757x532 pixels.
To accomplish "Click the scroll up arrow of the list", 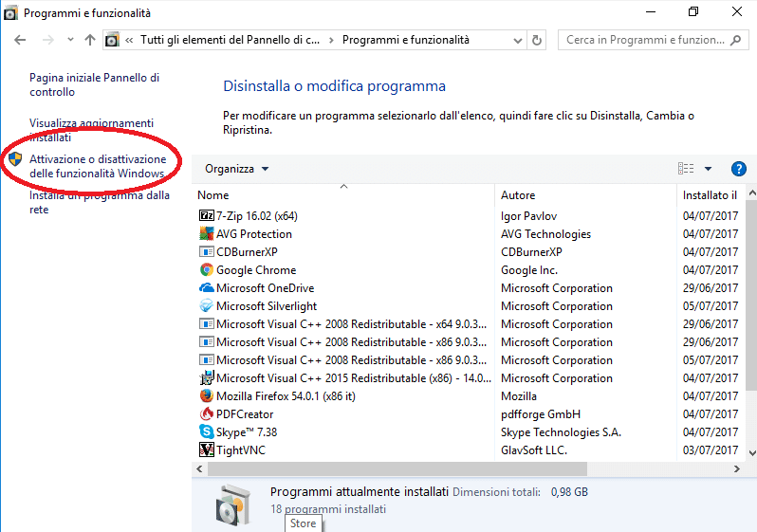I will [x=751, y=193].
